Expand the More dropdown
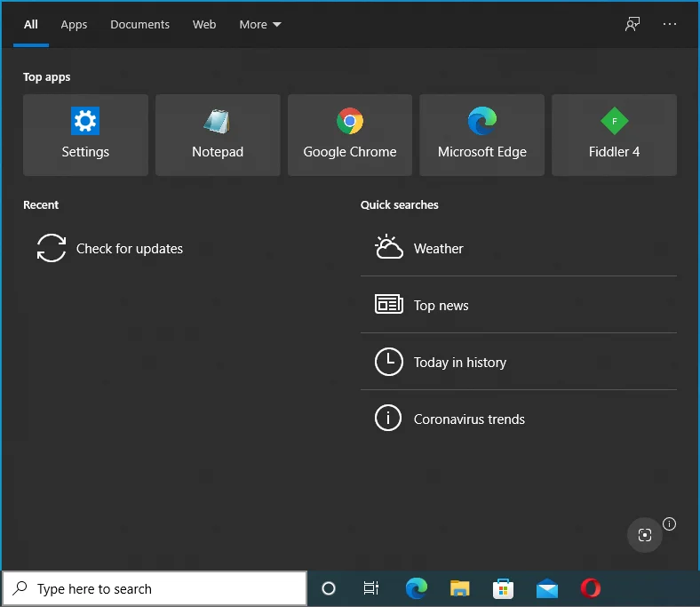This screenshot has height=607, width=700. (260, 25)
